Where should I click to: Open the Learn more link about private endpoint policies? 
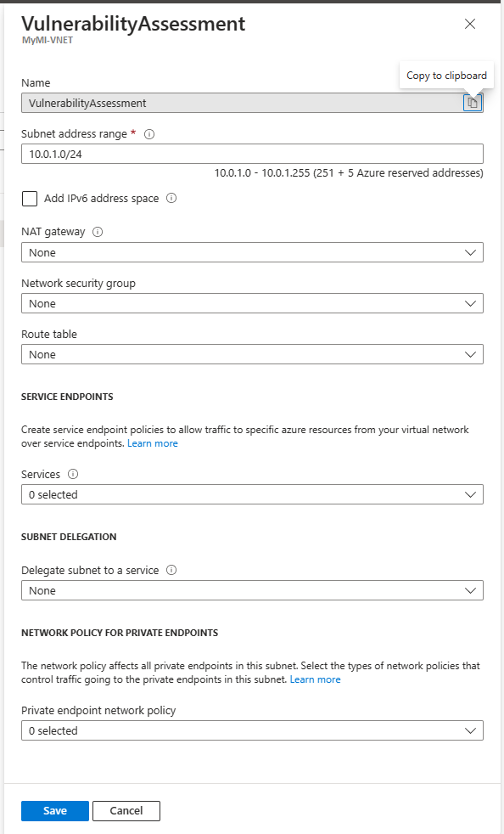[316, 679]
